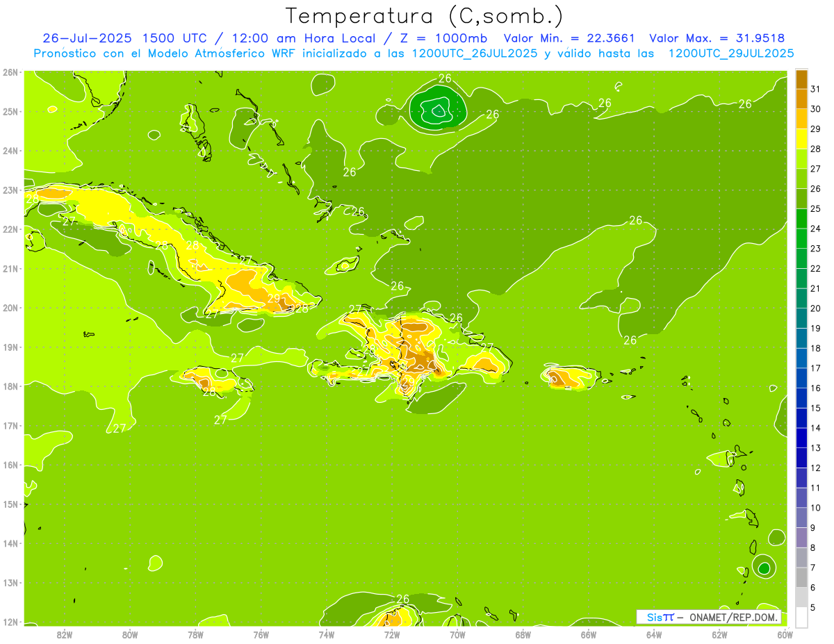Click the colorbar label "16"

tap(816, 388)
